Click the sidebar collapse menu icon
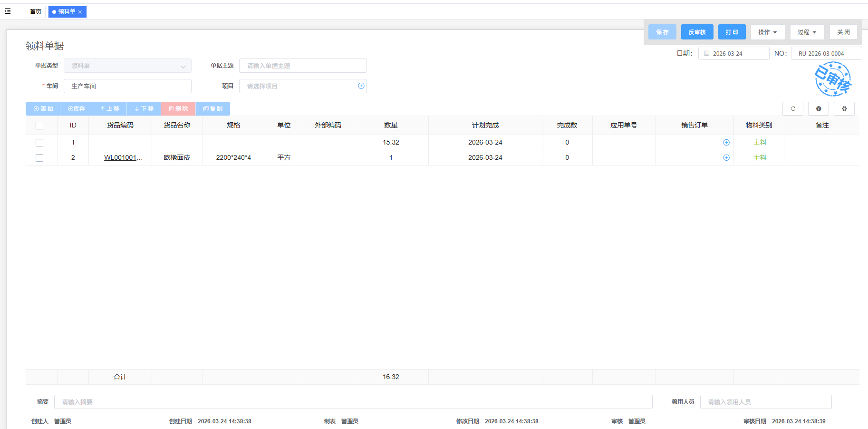Screen dimensions: 868x429 click(8, 11)
